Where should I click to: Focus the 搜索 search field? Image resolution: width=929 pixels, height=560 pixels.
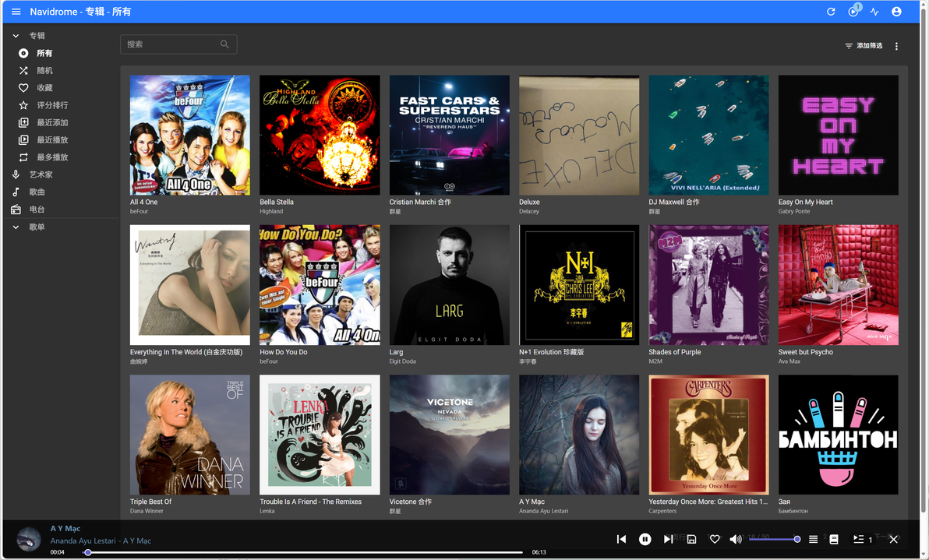[178, 44]
